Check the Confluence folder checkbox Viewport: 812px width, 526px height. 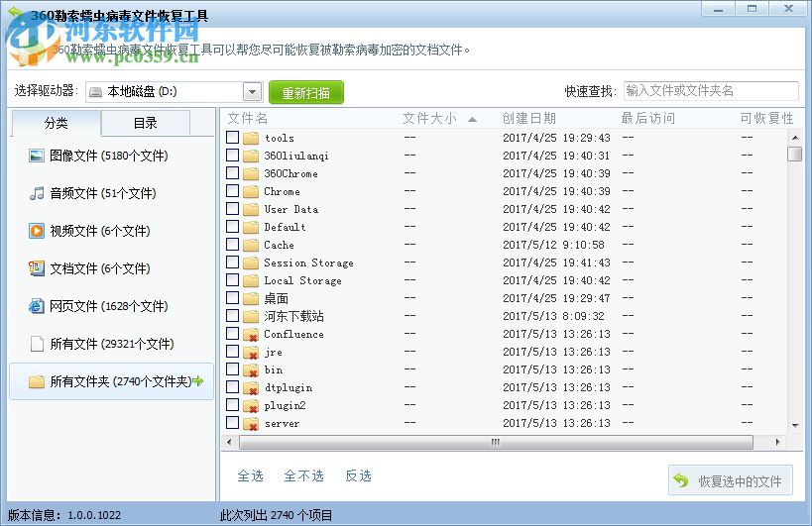coord(233,333)
